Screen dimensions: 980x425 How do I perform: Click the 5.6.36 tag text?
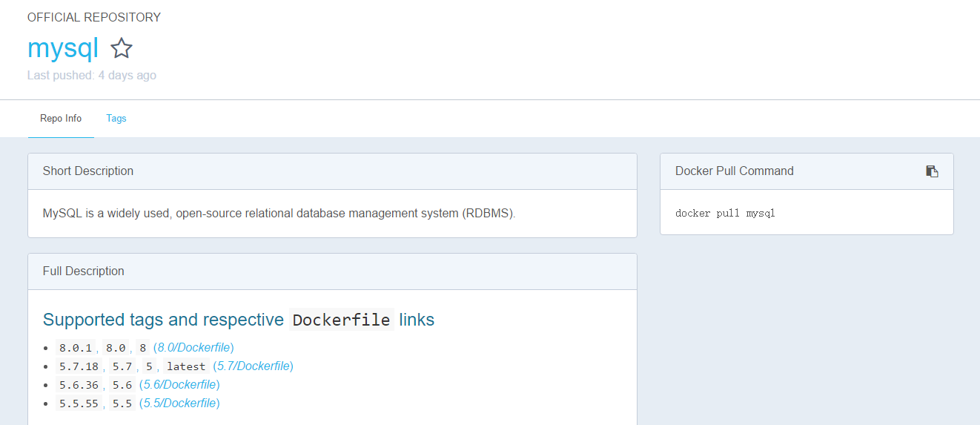coord(79,385)
